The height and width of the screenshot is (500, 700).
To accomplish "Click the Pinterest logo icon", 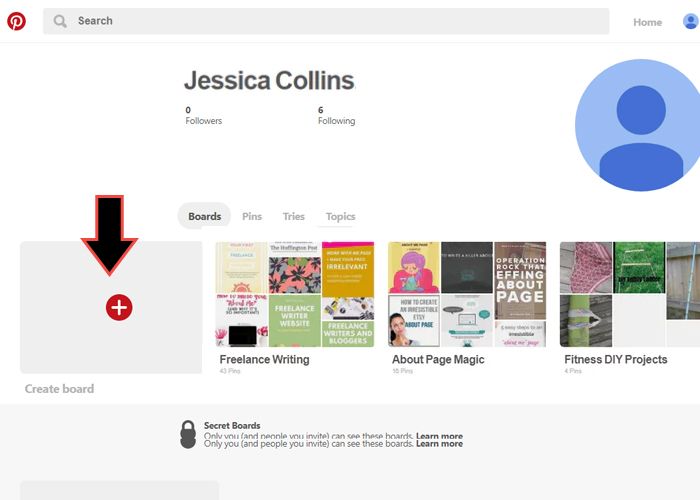I will pos(17,21).
